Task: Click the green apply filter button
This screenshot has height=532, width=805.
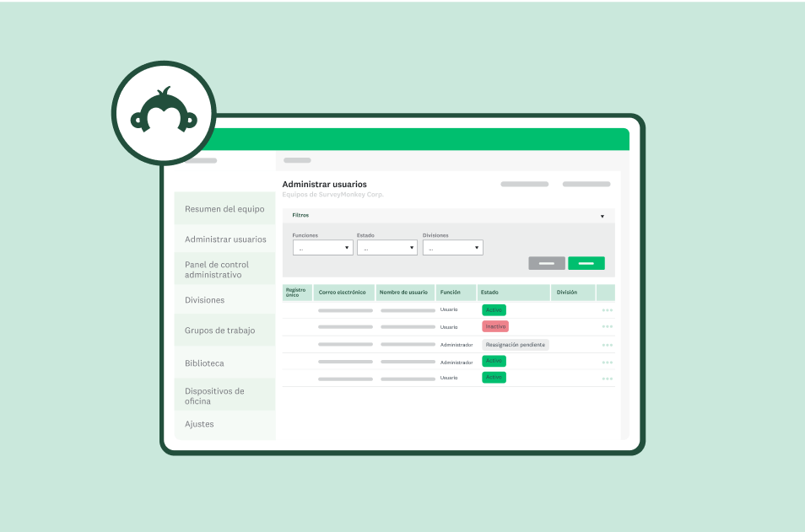Action: click(x=586, y=263)
